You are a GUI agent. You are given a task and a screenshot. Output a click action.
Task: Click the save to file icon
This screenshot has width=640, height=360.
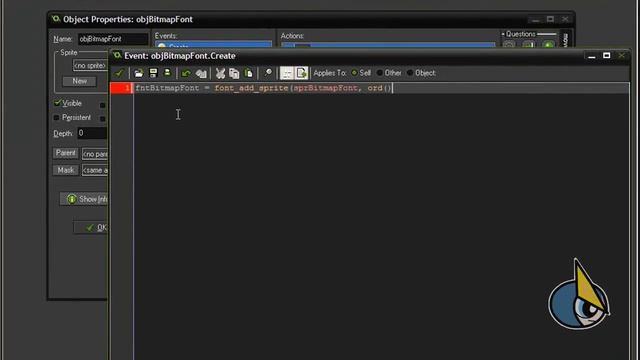tap(153, 73)
